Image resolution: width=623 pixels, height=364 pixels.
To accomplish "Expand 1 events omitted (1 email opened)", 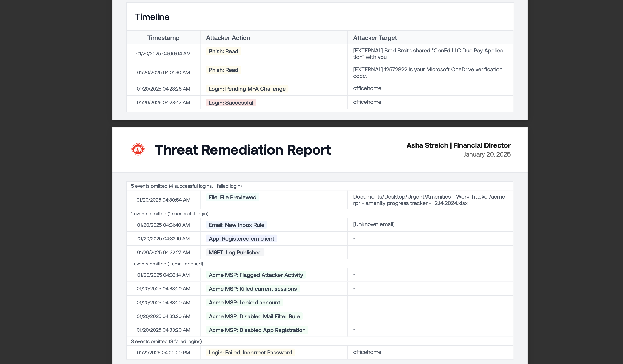I will pos(167,264).
